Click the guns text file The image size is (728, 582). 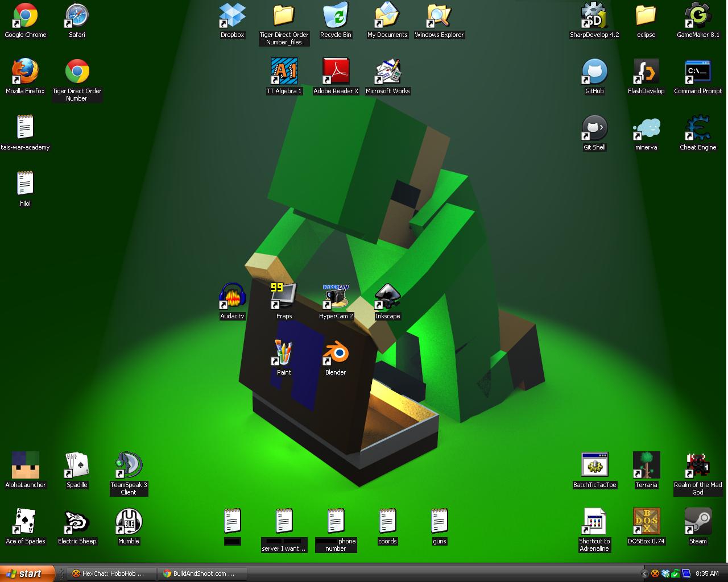tap(439, 522)
